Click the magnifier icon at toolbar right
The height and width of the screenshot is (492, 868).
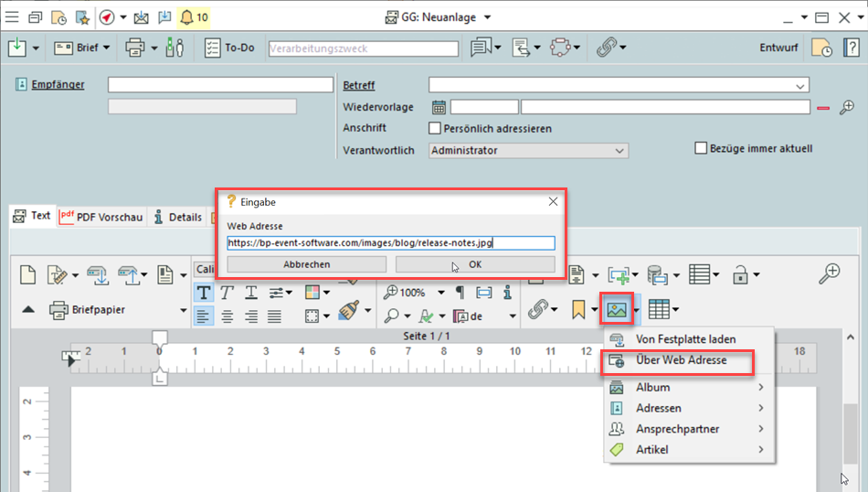tap(830, 273)
